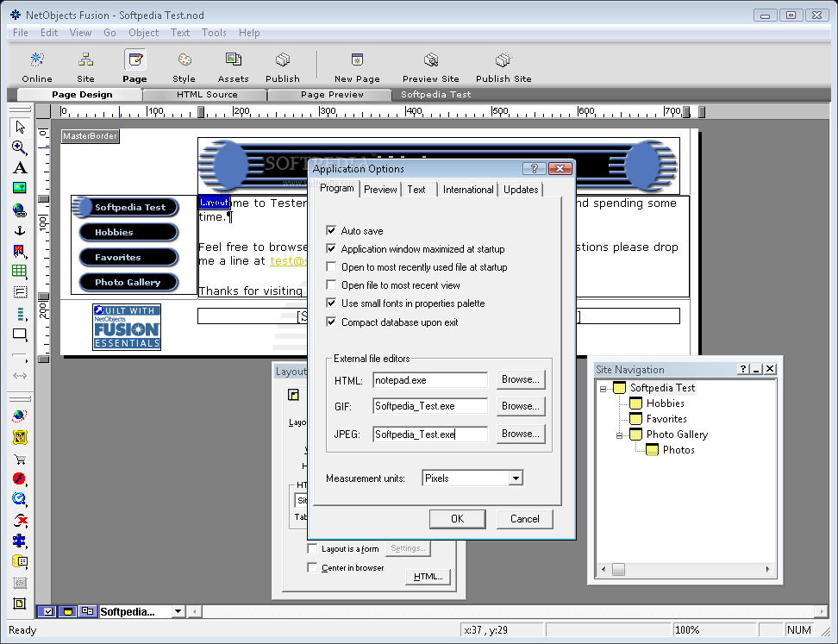838x644 pixels.
Task: Toggle Compact database upon exit
Action: click(331, 322)
